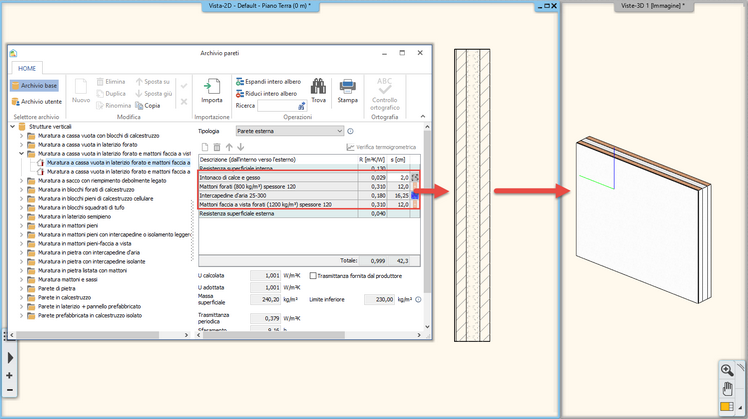748x419 pixels.
Task: Switch to Viste-3D 1 [Immagine] tab
Action: coord(653,6)
